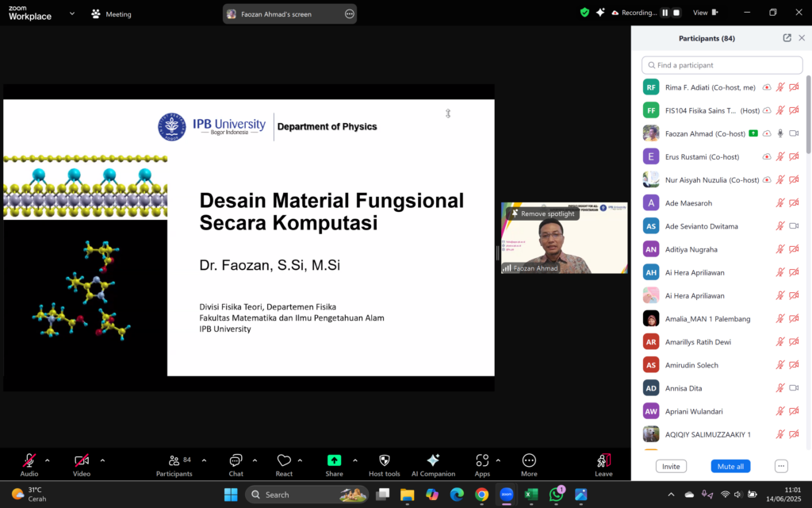Click the Invite button
This screenshot has width=812, height=508.
pyautogui.click(x=671, y=466)
